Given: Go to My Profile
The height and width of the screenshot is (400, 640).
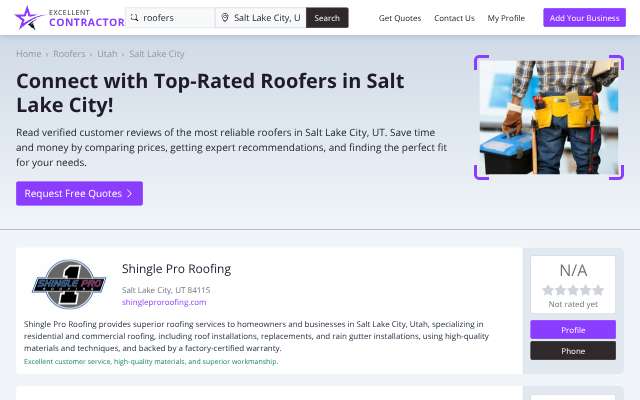Looking at the screenshot, I should (x=506, y=18).
